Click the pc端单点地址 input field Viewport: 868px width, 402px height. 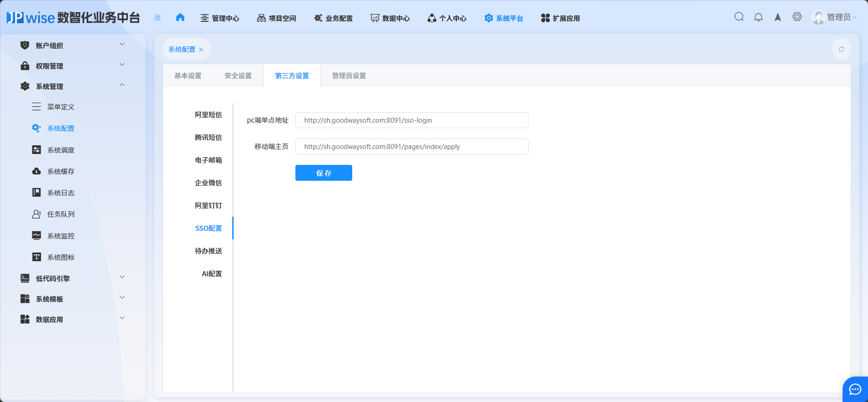click(412, 120)
